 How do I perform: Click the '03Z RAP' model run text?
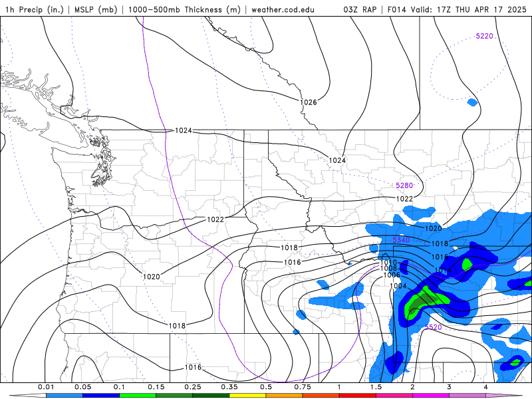point(360,9)
